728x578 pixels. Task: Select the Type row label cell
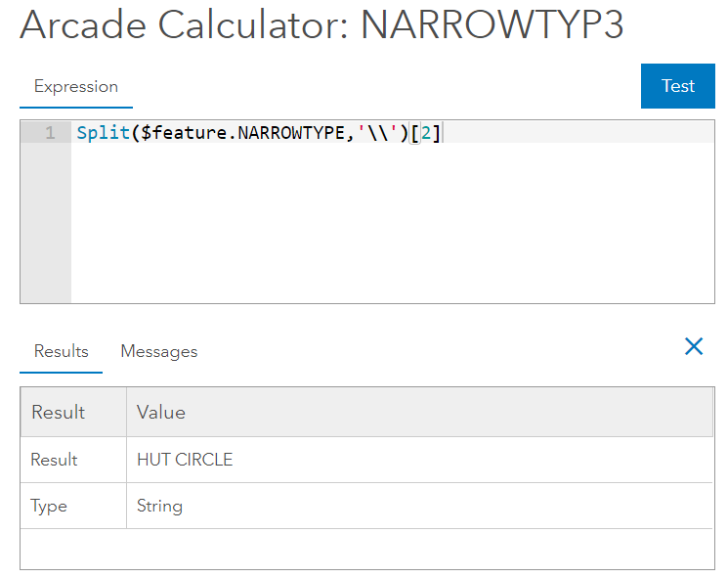(49, 506)
